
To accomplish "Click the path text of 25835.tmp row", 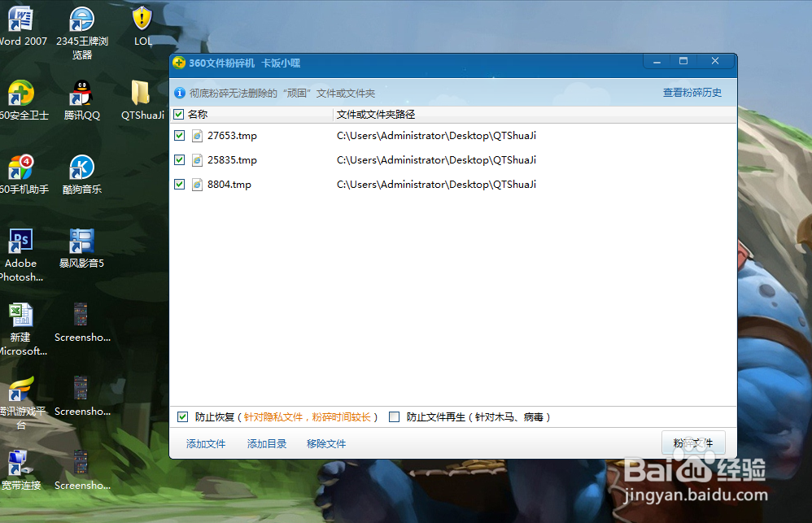I will (437, 160).
